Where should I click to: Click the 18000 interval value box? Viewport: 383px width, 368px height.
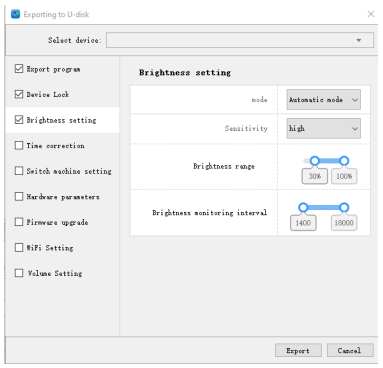344,223
